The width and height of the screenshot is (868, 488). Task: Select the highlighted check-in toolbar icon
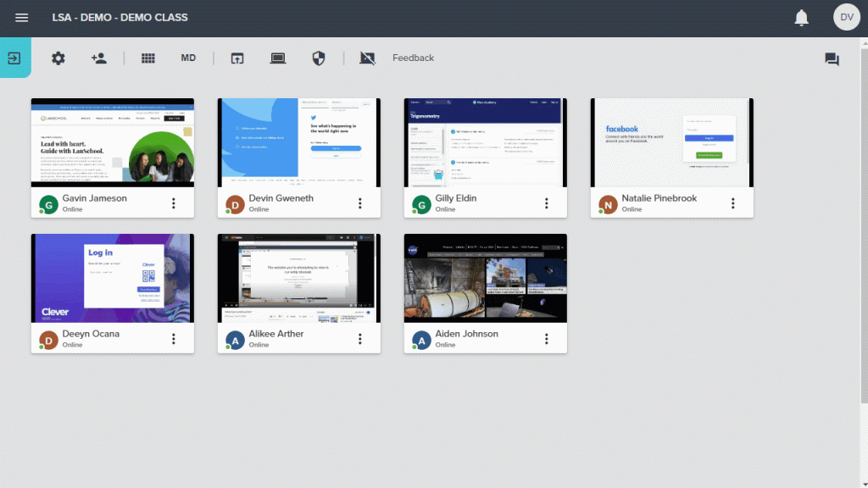tap(14, 58)
